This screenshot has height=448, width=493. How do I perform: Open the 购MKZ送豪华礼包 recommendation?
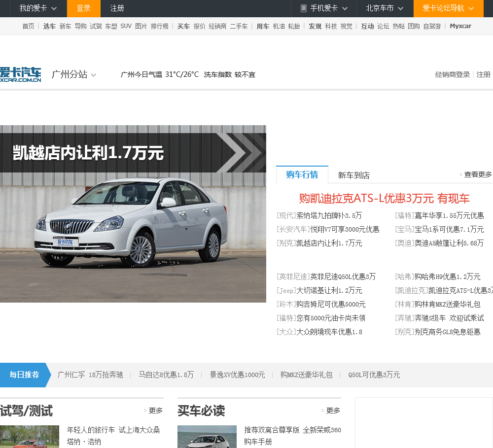(306, 375)
